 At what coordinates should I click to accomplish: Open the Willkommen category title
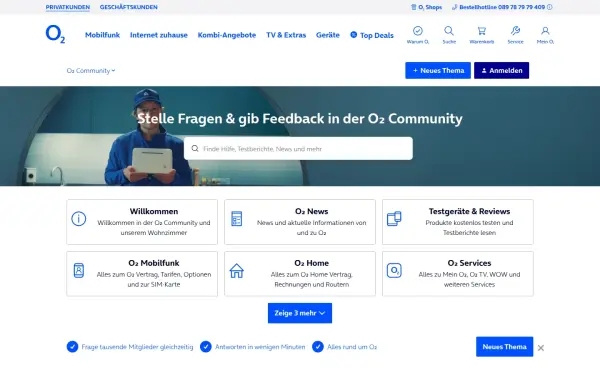point(154,211)
